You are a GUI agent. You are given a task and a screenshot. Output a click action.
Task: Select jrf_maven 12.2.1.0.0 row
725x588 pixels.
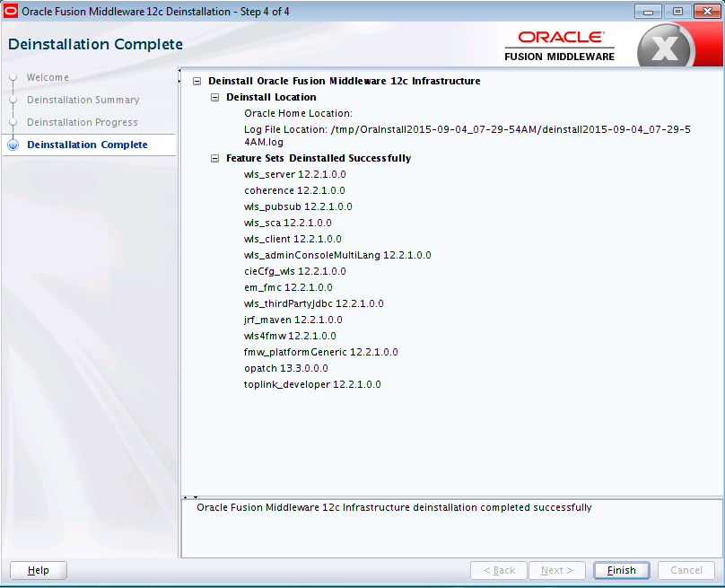(293, 320)
